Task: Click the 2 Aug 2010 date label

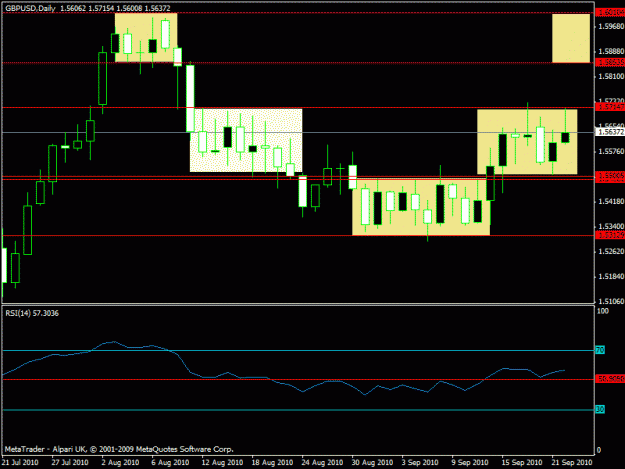Action: point(120,462)
